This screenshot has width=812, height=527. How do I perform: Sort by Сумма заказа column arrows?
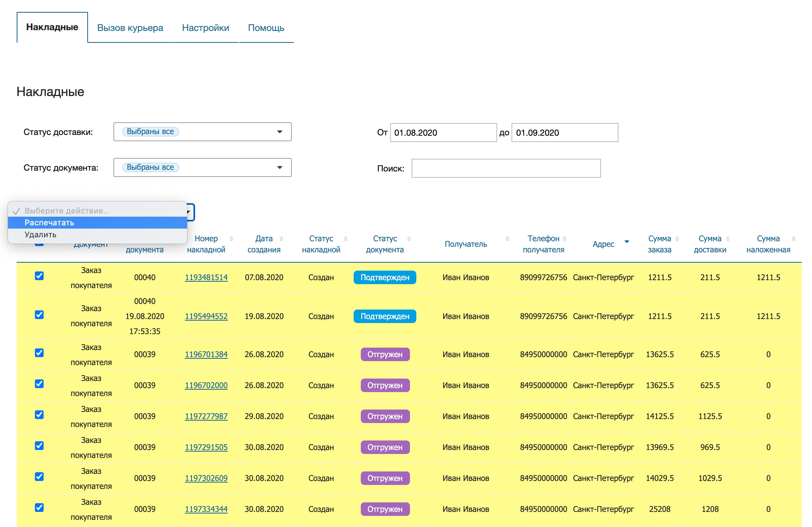click(677, 239)
